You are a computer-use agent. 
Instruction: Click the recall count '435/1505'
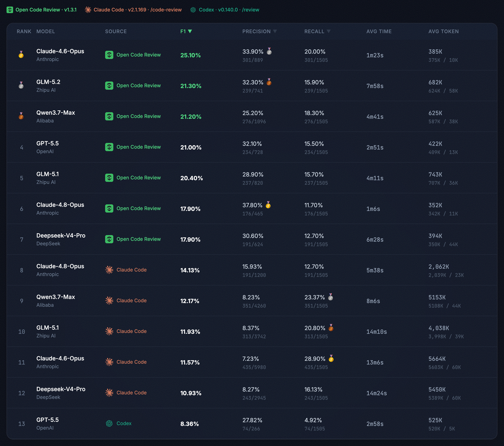[x=316, y=368]
